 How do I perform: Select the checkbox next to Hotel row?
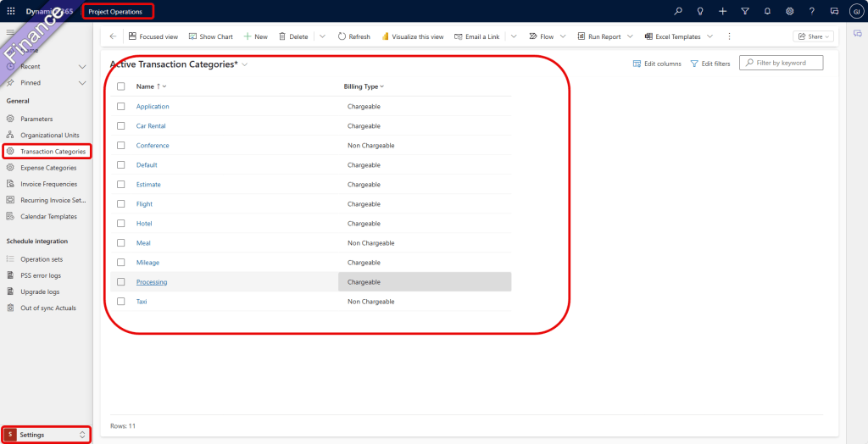click(120, 224)
